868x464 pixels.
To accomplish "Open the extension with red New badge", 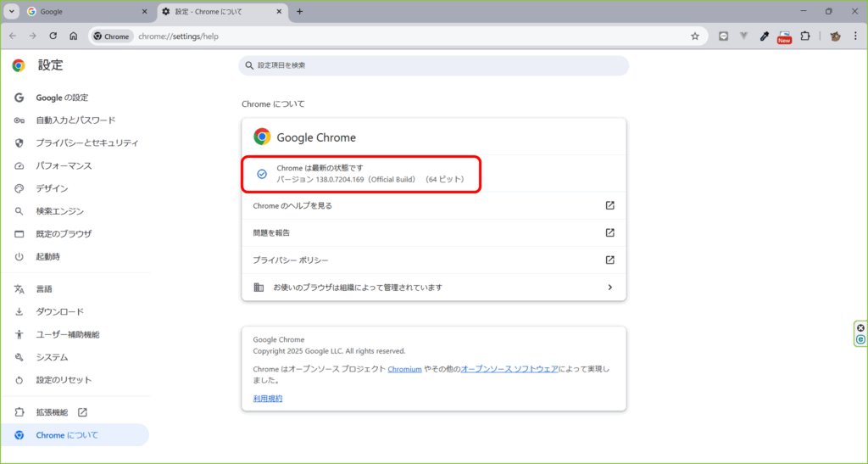I will [x=784, y=36].
